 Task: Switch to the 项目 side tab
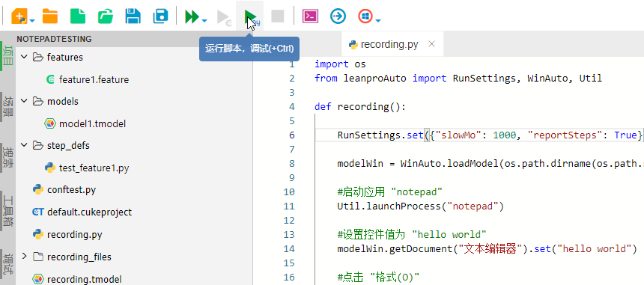click(8, 56)
